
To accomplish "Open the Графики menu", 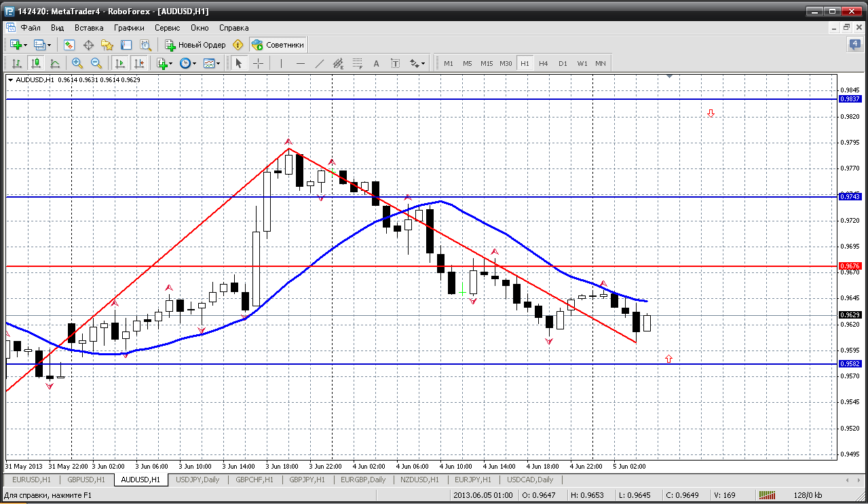I will pos(129,28).
